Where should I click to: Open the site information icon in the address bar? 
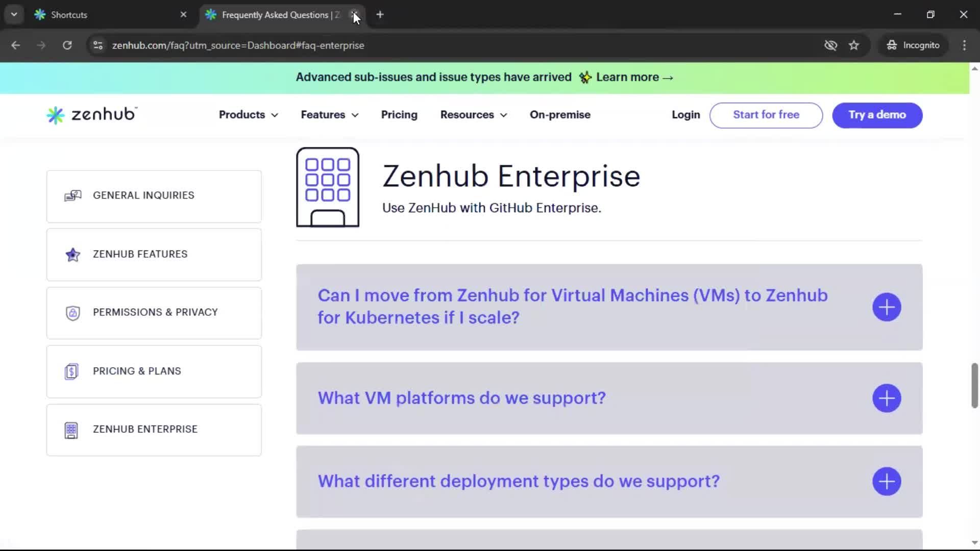(x=97, y=45)
